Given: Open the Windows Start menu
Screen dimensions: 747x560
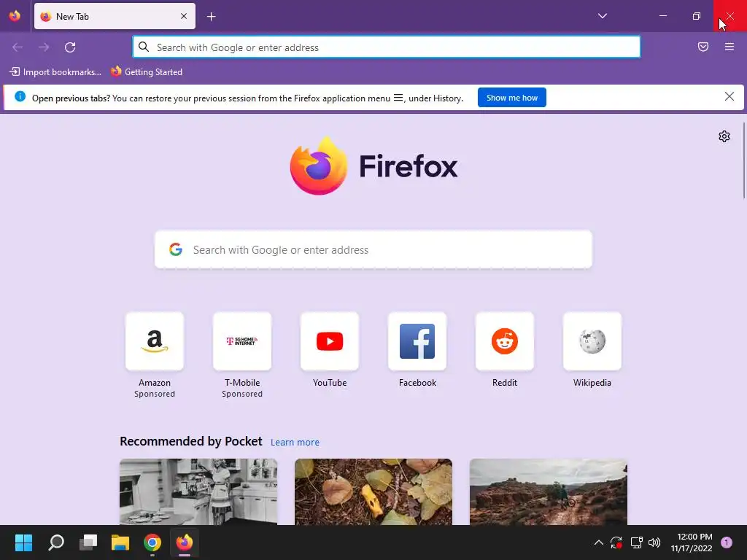Looking at the screenshot, I should click(23, 542).
